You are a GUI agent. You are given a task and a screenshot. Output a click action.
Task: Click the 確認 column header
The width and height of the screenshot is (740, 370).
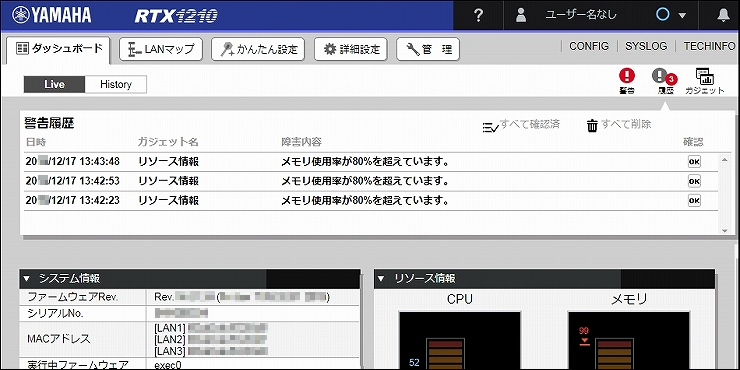pos(694,142)
